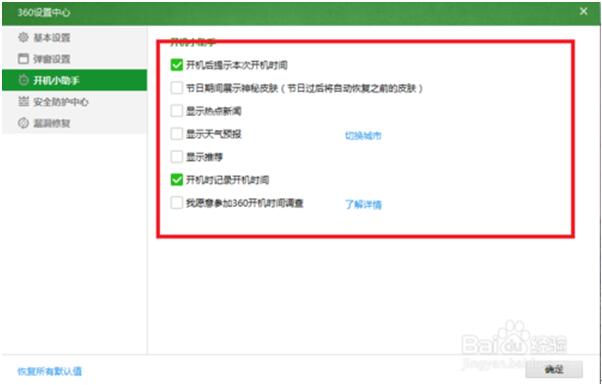602x385 pixels.
Task: Open the 漏洞修复 section
Action: click(74, 123)
